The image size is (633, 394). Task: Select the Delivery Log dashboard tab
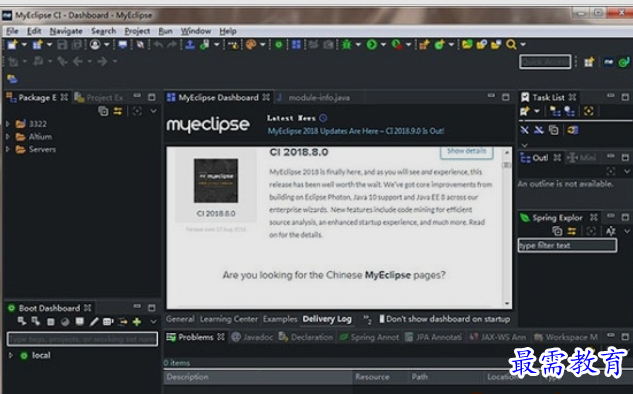click(327, 319)
